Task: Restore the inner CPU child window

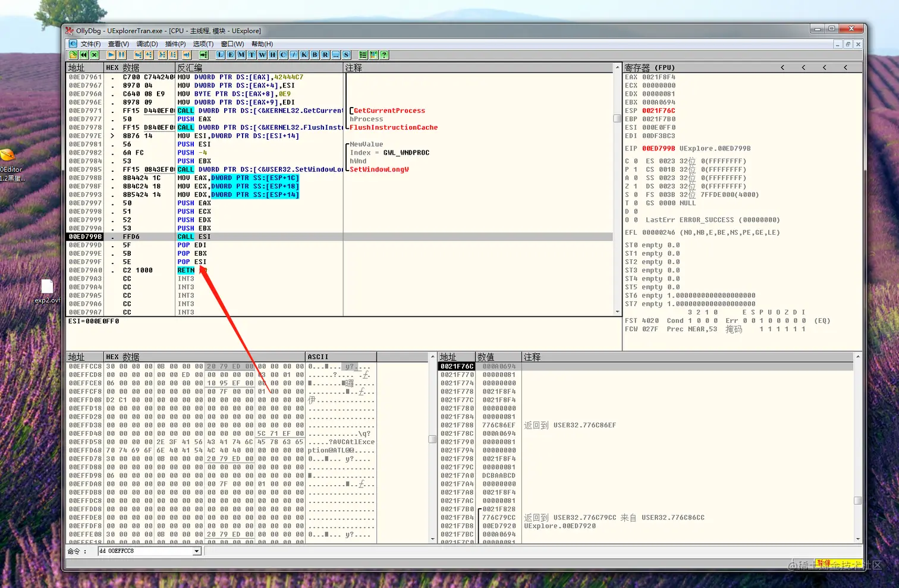Action: point(848,44)
